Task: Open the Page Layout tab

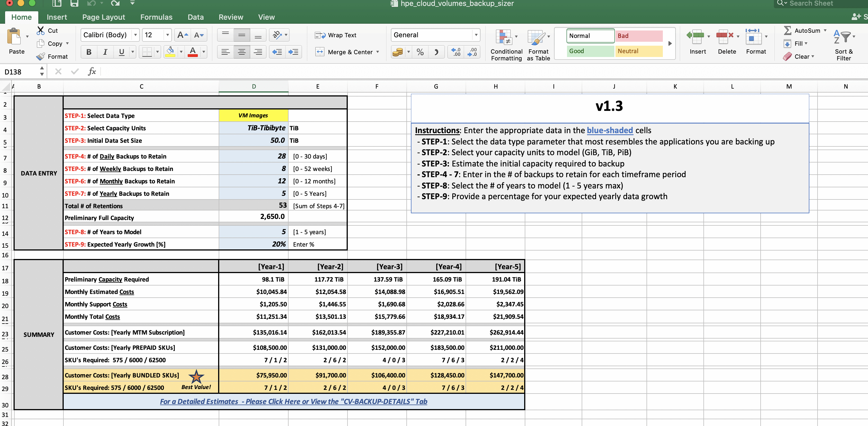Action: click(x=103, y=17)
